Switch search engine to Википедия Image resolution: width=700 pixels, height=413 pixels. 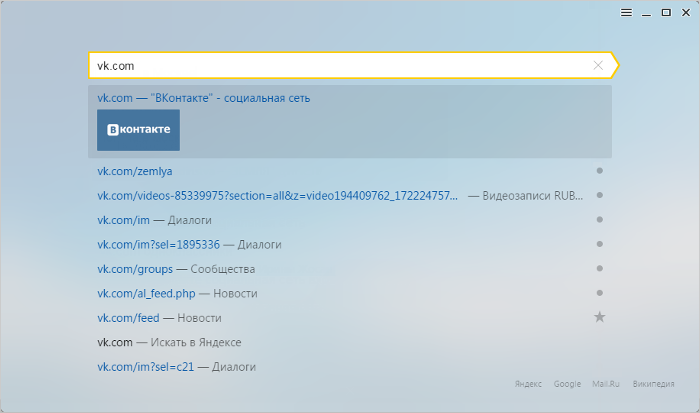[654, 384]
